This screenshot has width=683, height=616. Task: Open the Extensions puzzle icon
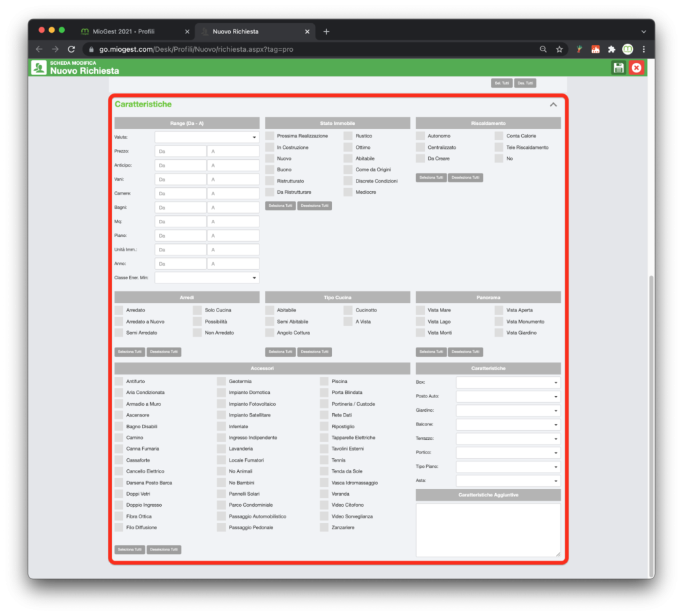click(x=611, y=49)
